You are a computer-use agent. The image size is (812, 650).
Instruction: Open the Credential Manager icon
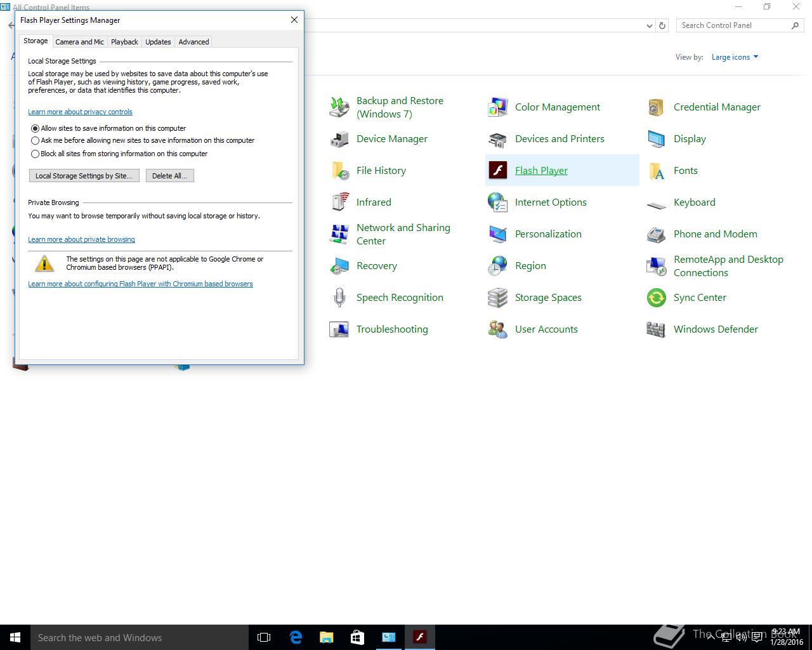click(657, 107)
